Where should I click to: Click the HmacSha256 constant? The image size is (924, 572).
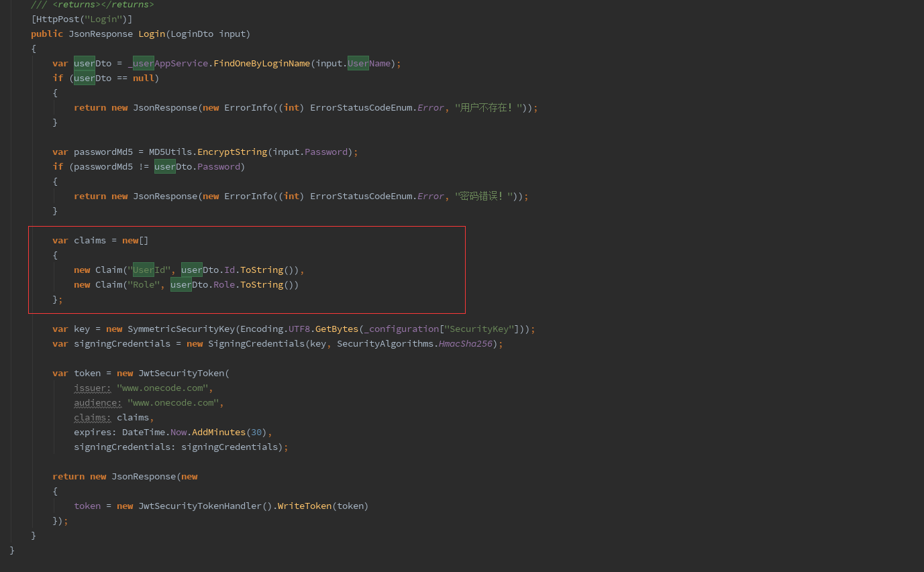(x=466, y=343)
